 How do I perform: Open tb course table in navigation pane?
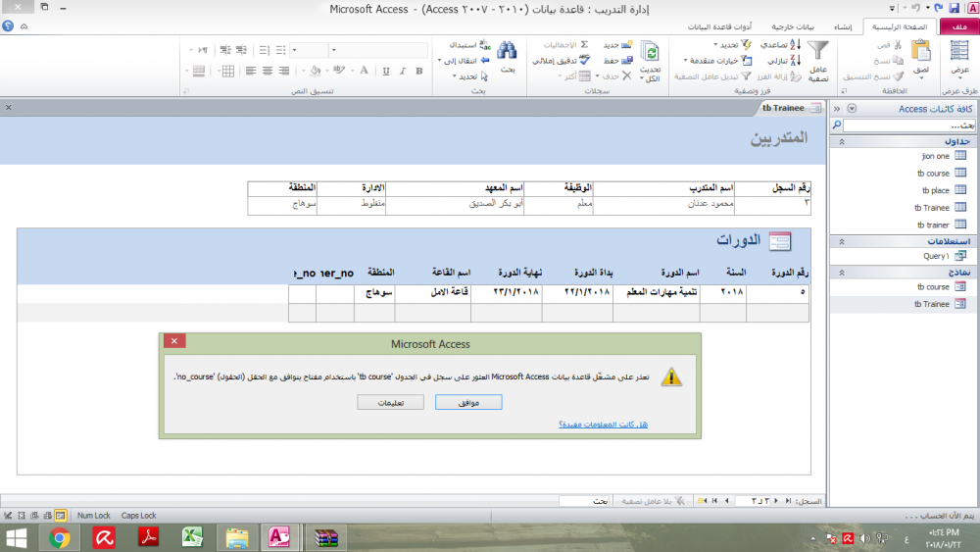coord(941,174)
